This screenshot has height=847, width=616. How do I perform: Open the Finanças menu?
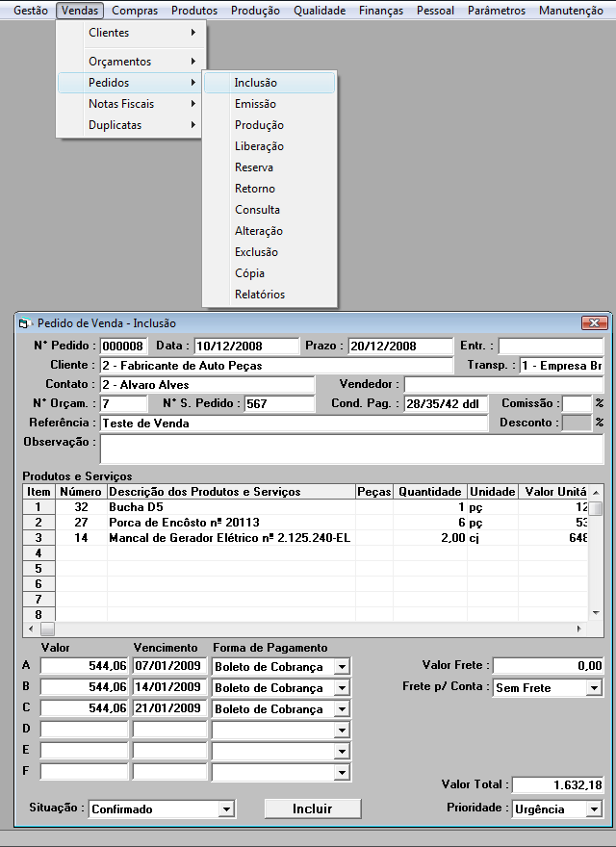click(381, 11)
